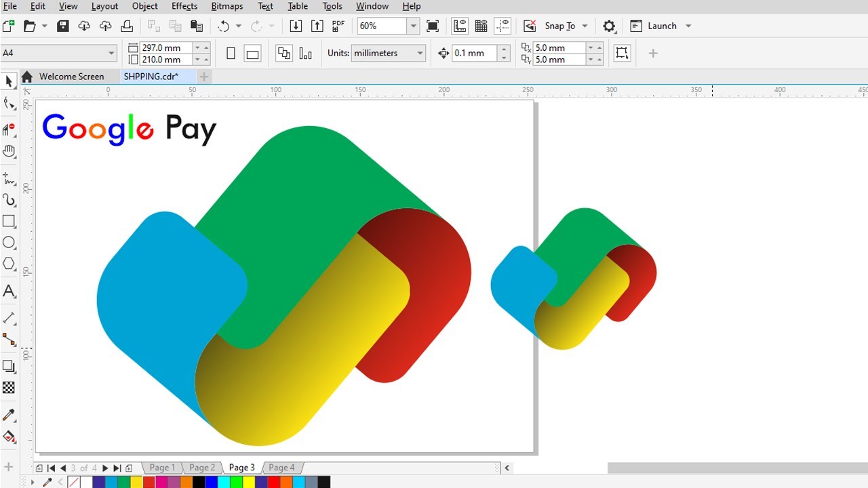Select the Connector tool
The height and width of the screenshot is (488, 868).
pos(9,339)
